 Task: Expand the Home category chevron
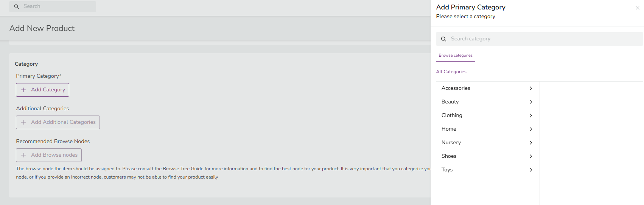[531, 129]
